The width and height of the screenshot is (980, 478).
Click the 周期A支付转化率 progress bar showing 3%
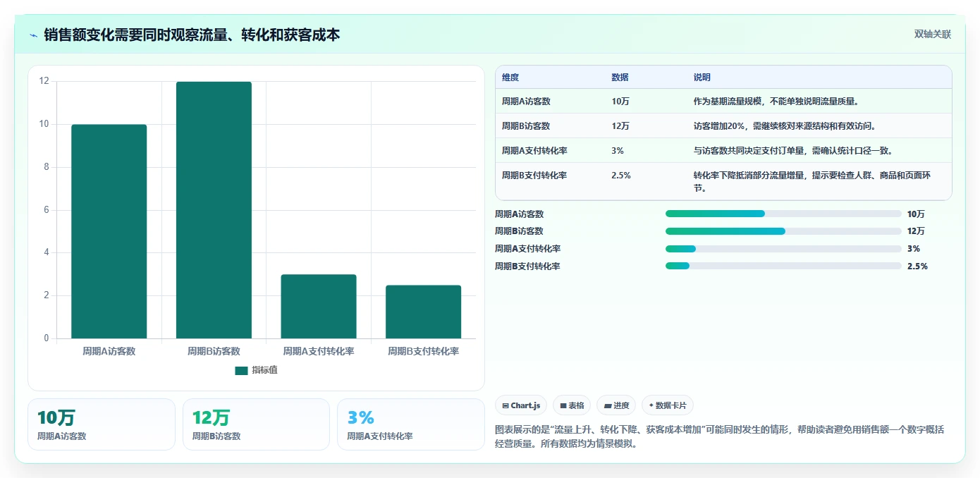click(x=783, y=248)
